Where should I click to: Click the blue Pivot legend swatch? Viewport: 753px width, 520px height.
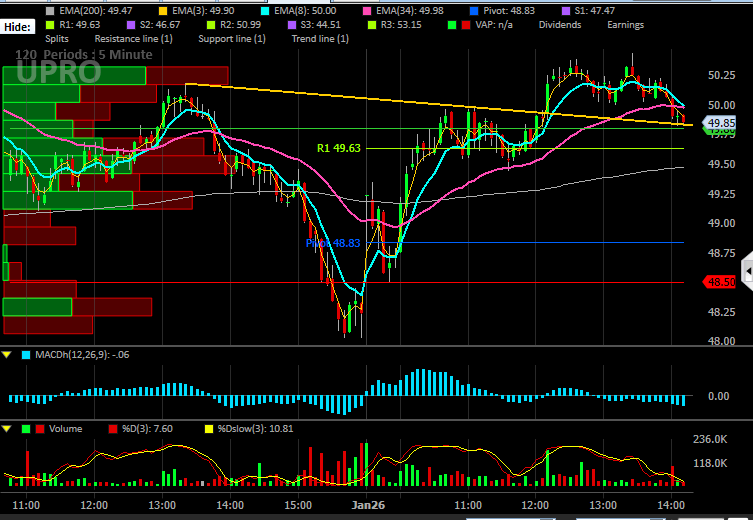coord(474,11)
